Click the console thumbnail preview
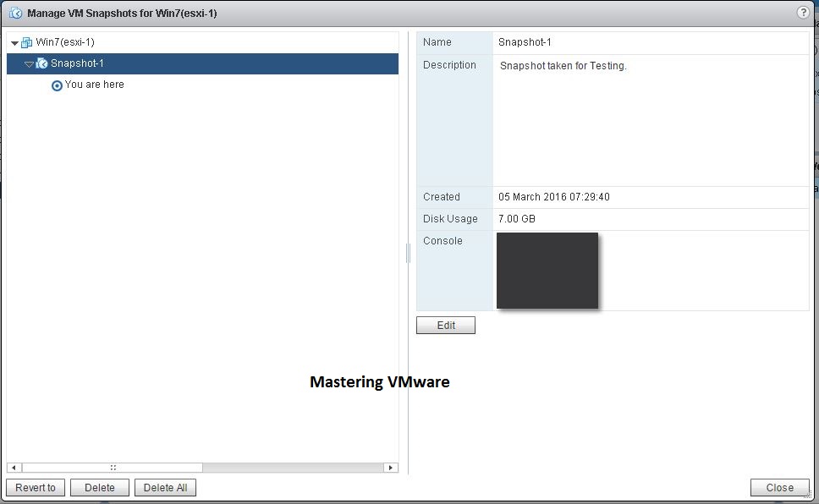 [547, 271]
